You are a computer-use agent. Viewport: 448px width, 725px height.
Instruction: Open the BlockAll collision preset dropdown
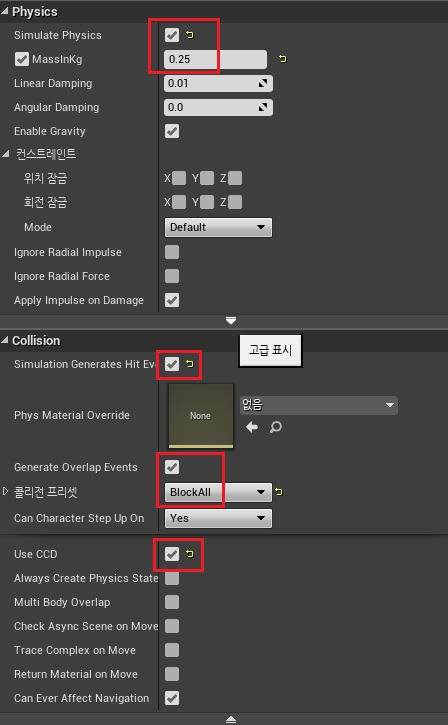click(218, 492)
